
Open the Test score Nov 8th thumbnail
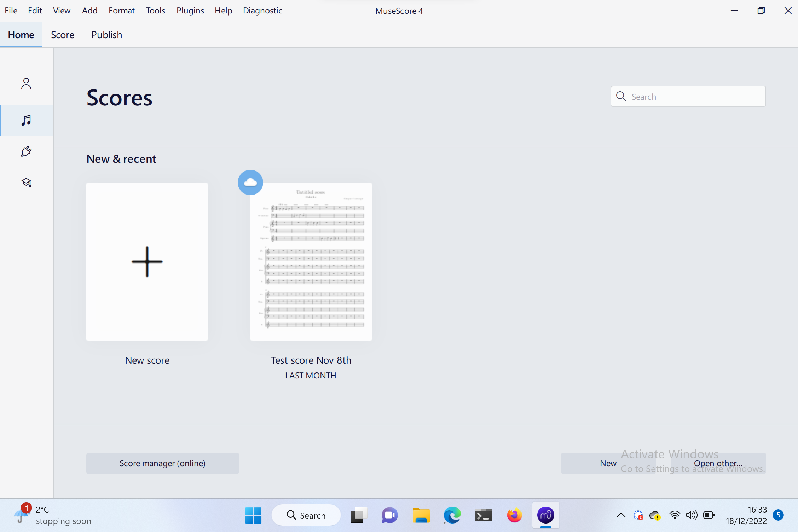tap(311, 262)
